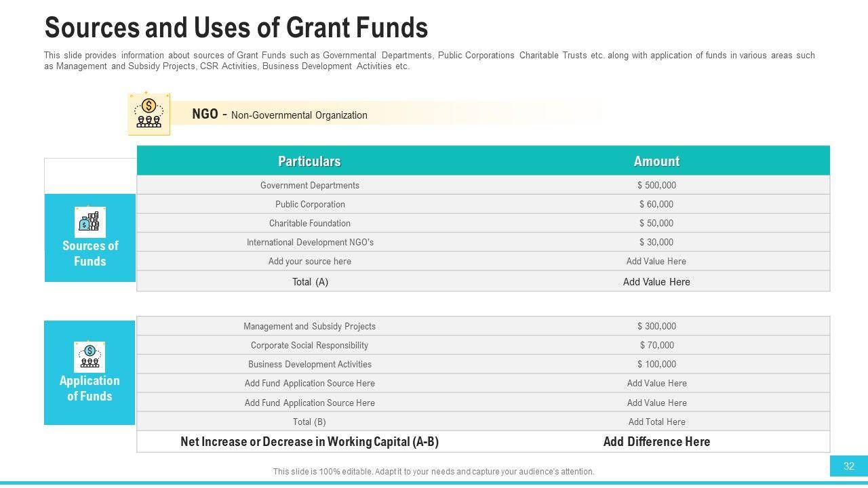The height and width of the screenshot is (488, 868).
Task: Click the Sources of Funds label
Action: (90, 253)
